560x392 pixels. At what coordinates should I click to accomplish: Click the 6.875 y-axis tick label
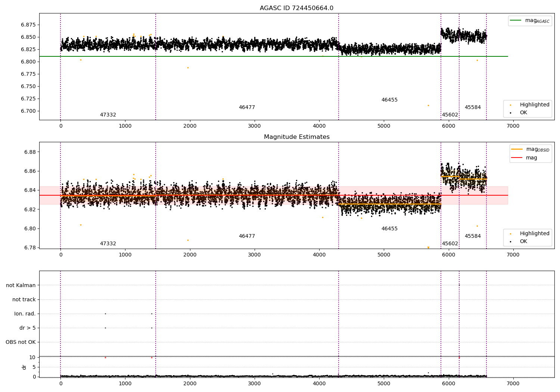(28, 25)
